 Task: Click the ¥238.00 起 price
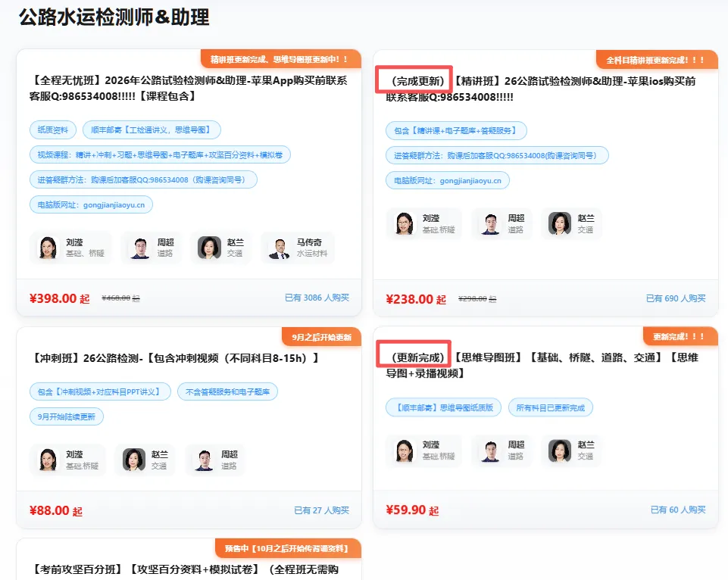click(x=416, y=299)
